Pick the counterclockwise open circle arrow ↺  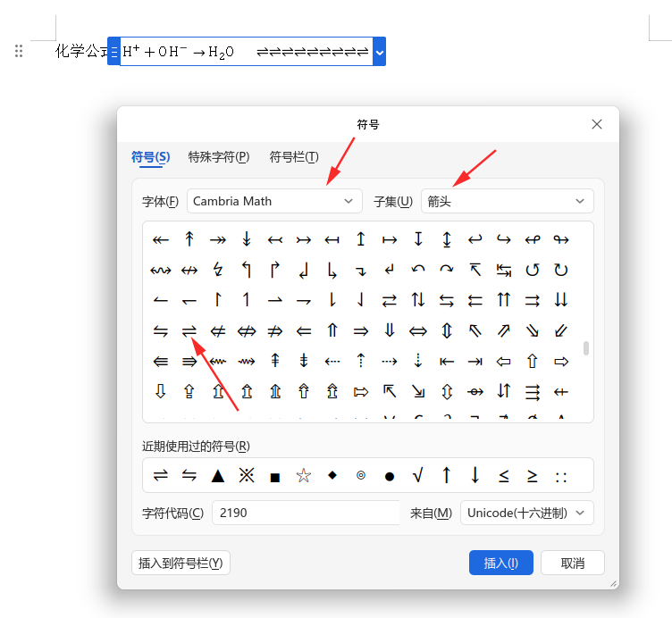click(x=533, y=270)
